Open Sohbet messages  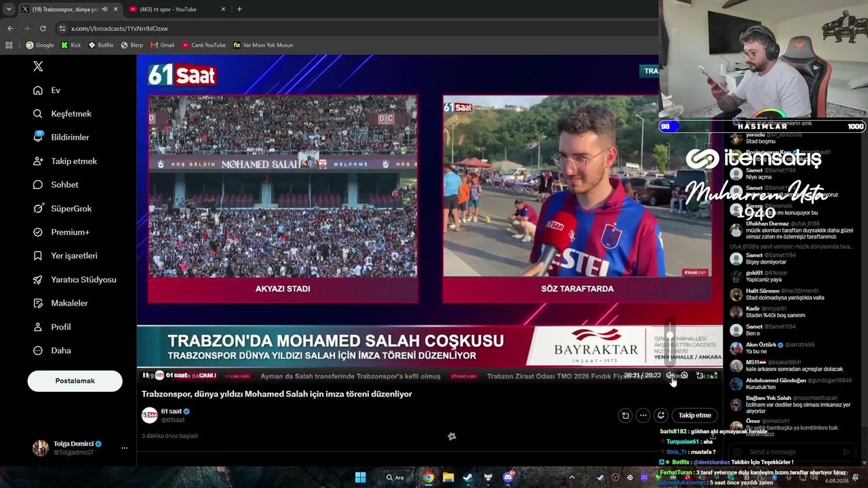pyautogui.click(x=56, y=185)
